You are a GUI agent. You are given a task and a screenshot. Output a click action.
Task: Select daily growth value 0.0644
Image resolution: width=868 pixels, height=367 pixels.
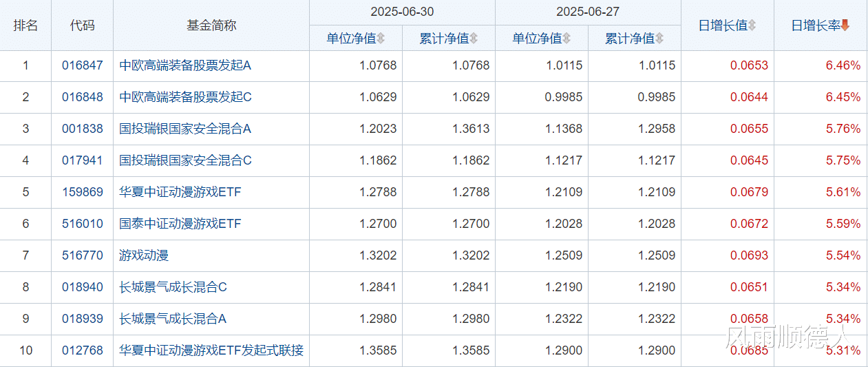(x=749, y=97)
